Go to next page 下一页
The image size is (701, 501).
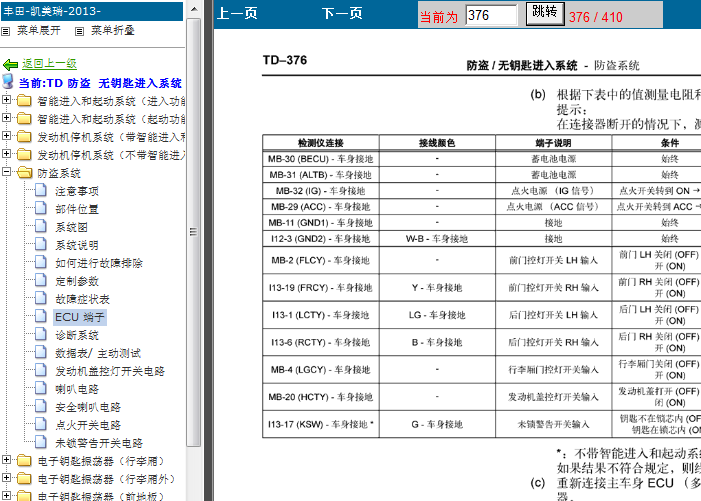342,13
